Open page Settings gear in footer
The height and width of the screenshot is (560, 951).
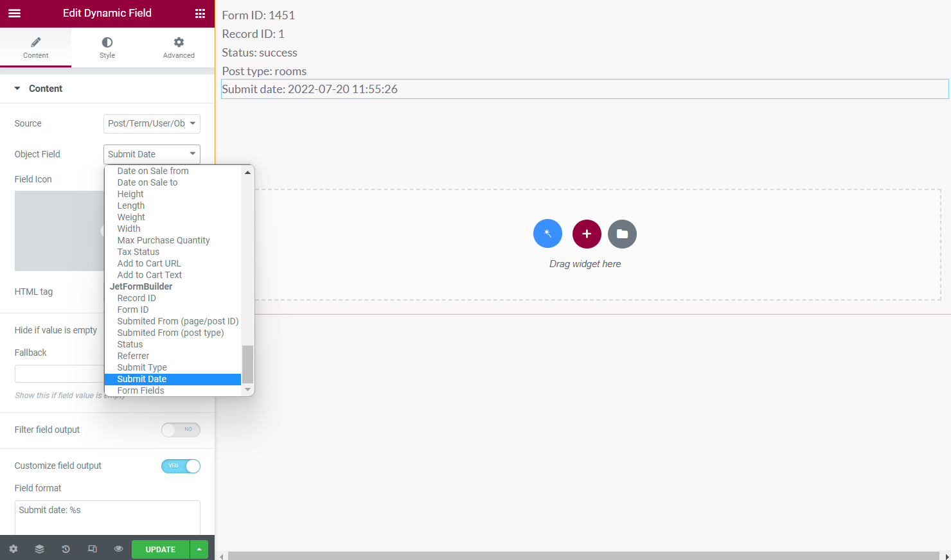[13, 549]
